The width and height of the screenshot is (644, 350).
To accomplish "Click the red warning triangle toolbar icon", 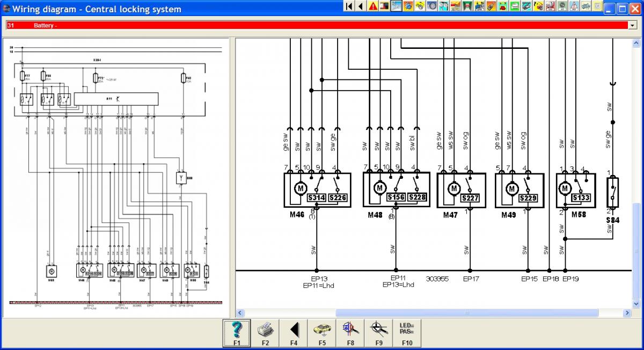I will (x=372, y=6).
